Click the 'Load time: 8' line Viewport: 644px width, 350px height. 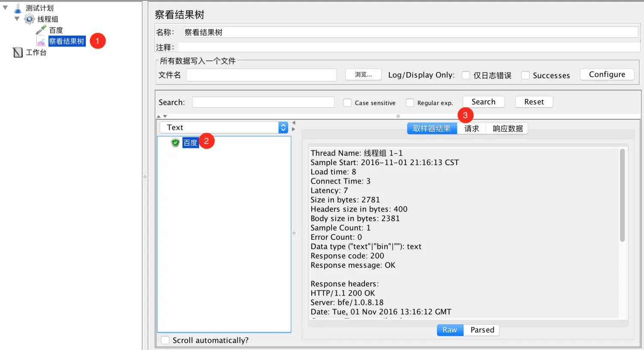[x=333, y=172]
